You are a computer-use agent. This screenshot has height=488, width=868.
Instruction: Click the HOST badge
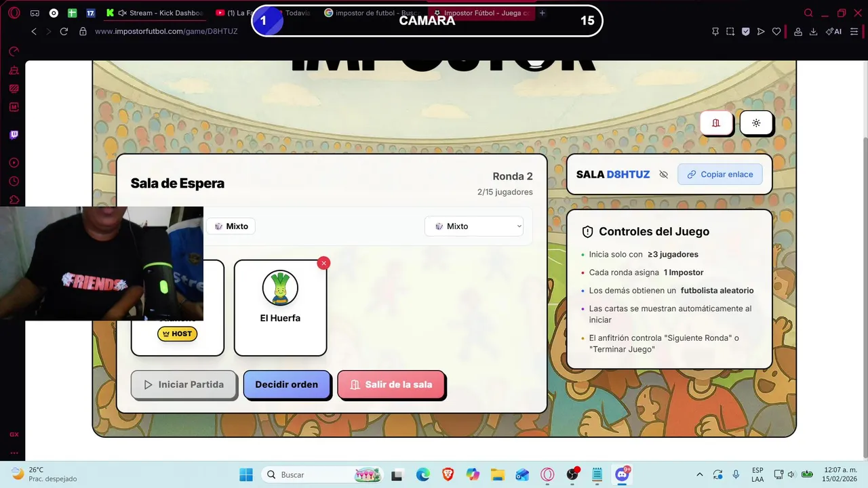tap(178, 333)
